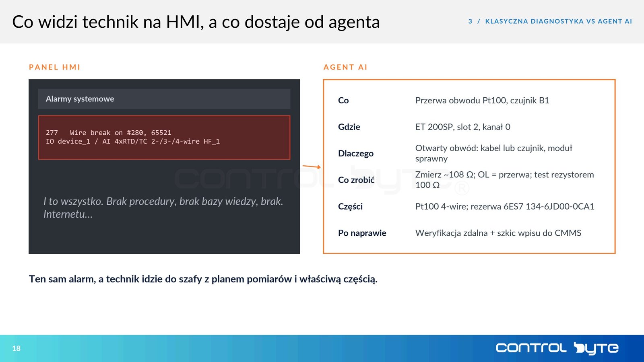Click the 'Gdzie' row label
The image size is (644, 362).
(349, 127)
